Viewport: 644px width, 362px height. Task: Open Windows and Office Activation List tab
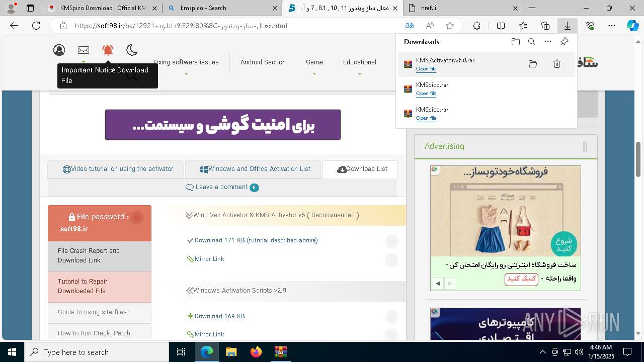[253, 169]
